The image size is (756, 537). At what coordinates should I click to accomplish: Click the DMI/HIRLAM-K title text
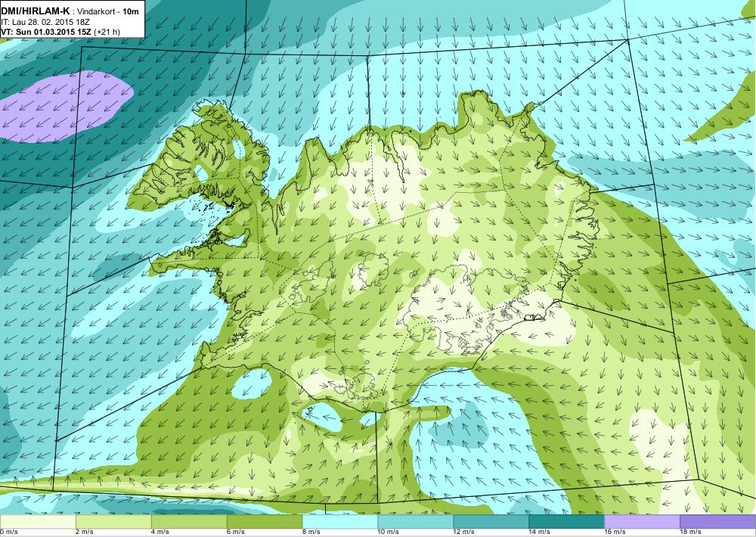pos(36,11)
